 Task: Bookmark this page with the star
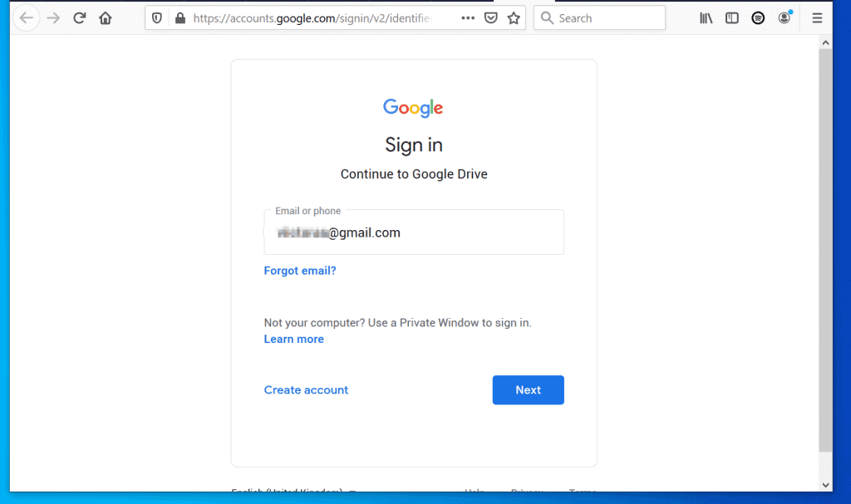(514, 18)
